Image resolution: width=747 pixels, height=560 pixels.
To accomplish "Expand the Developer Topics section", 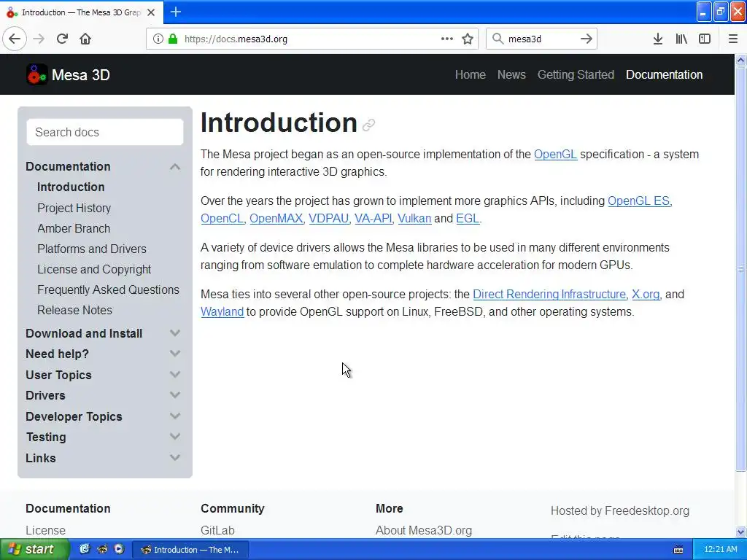I will pos(175,416).
